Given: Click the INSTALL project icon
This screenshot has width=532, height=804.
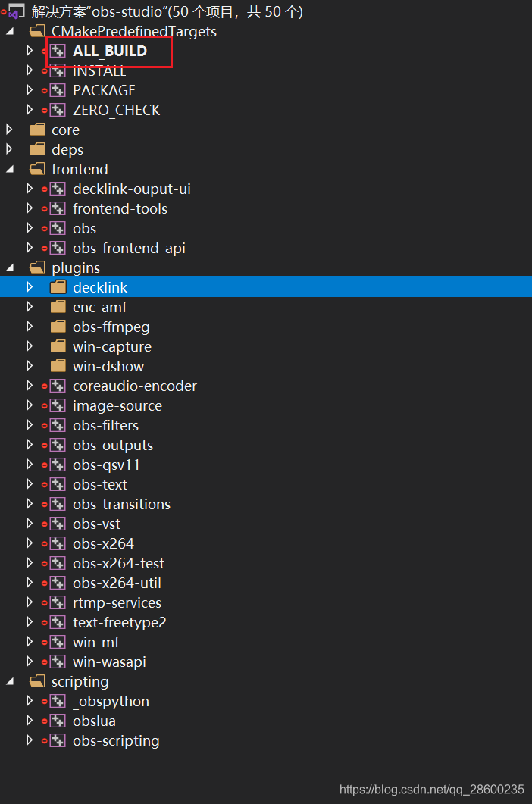Looking at the screenshot, I should 58,70.
